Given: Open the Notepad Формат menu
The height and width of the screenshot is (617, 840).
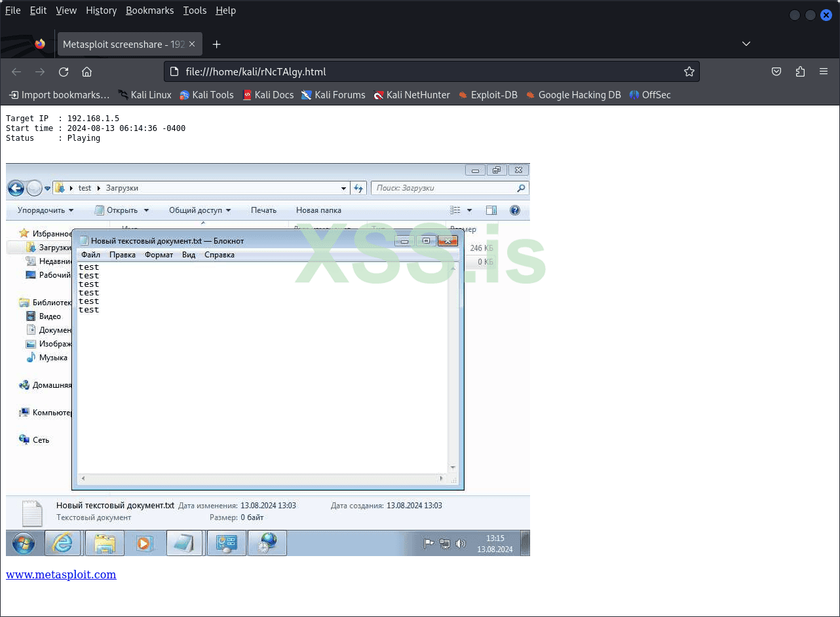Looking at the screenshot, I should [x=159, y=255].
